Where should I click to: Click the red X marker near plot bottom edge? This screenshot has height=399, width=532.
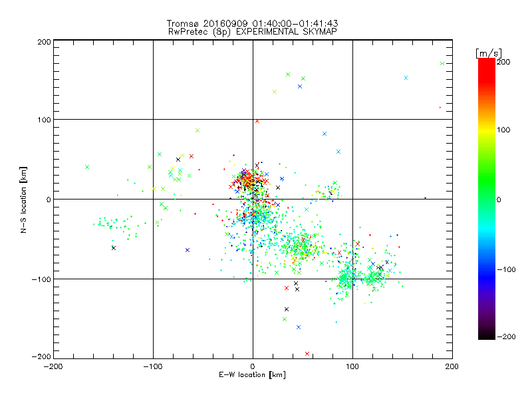[307, 354]
